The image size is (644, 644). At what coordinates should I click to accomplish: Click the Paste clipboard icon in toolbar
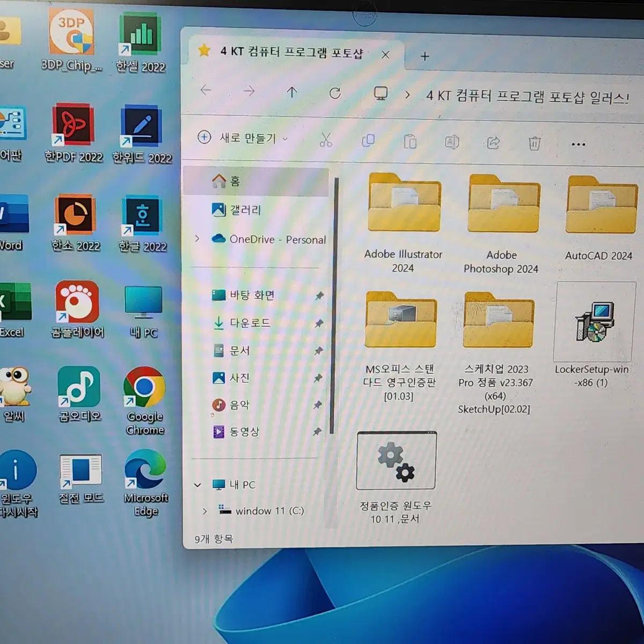pos(410,141)
